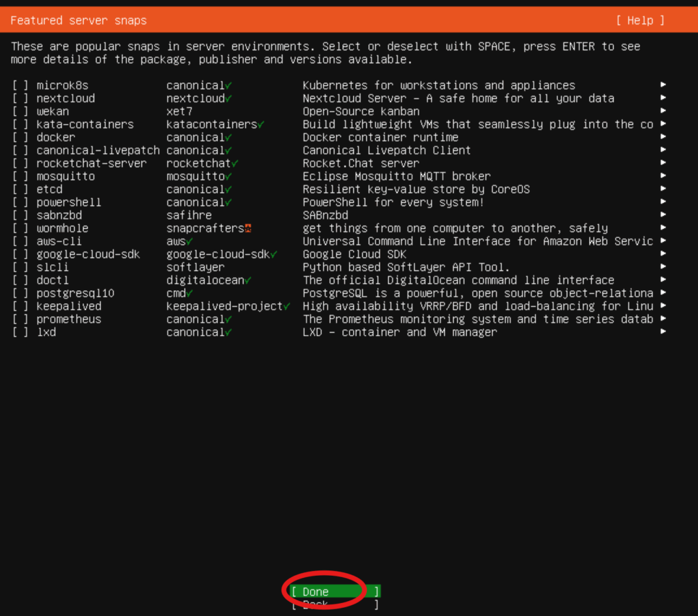Expand details arrow for microk8s
This screenshot has width=698, height=616.
click(x=663, y=84)
